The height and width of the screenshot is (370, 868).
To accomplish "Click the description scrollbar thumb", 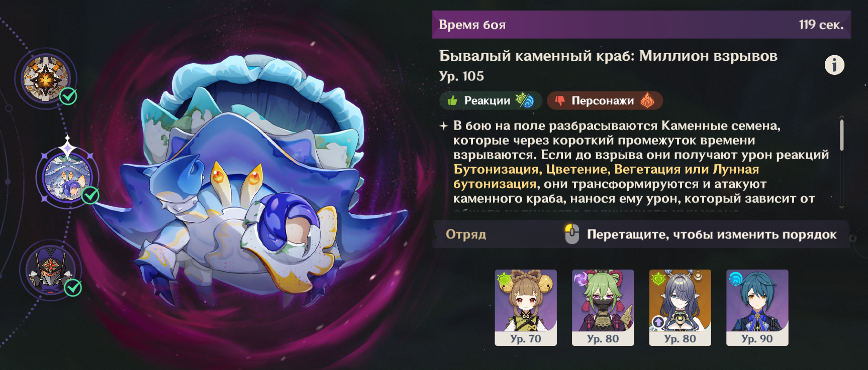I will tap(841, 135).
